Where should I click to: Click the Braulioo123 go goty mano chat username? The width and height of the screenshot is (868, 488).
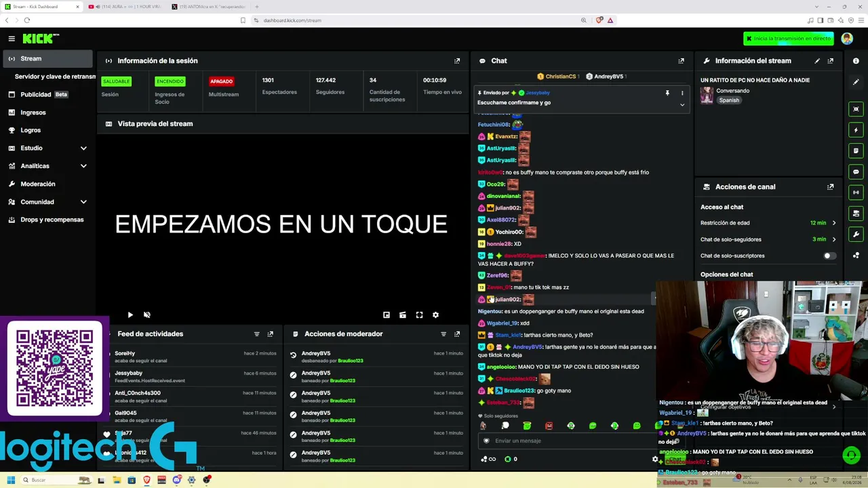pos(519,391)
